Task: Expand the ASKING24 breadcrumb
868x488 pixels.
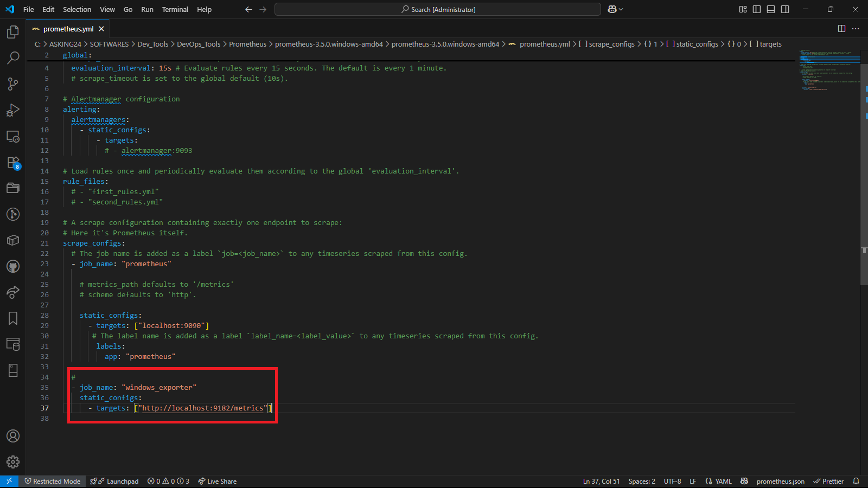Action: pos(65,44)
